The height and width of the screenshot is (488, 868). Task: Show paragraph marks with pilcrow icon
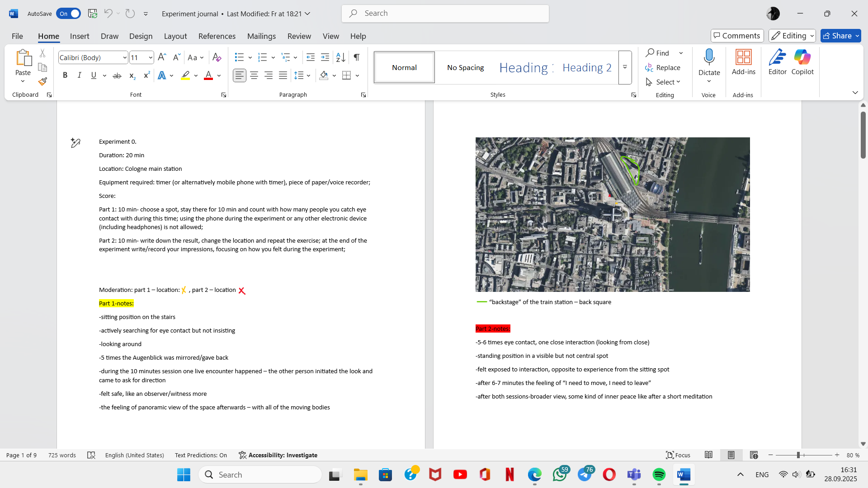point(357,57)
